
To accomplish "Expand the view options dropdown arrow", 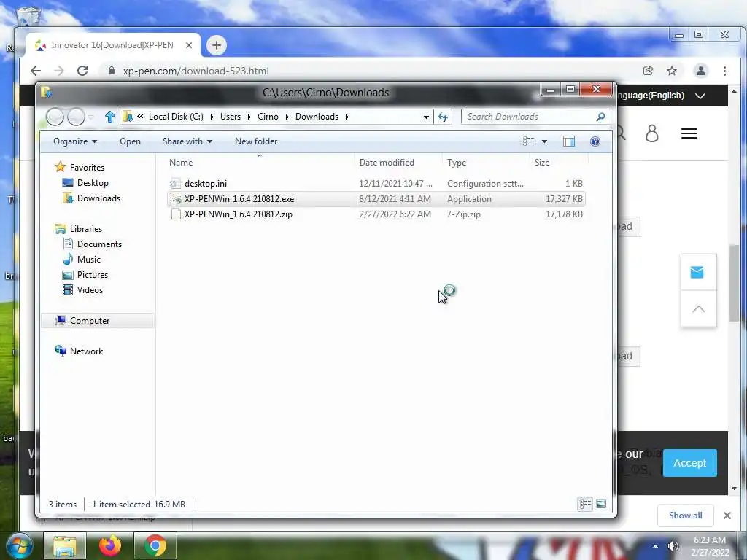I will [x=544, y=141].
